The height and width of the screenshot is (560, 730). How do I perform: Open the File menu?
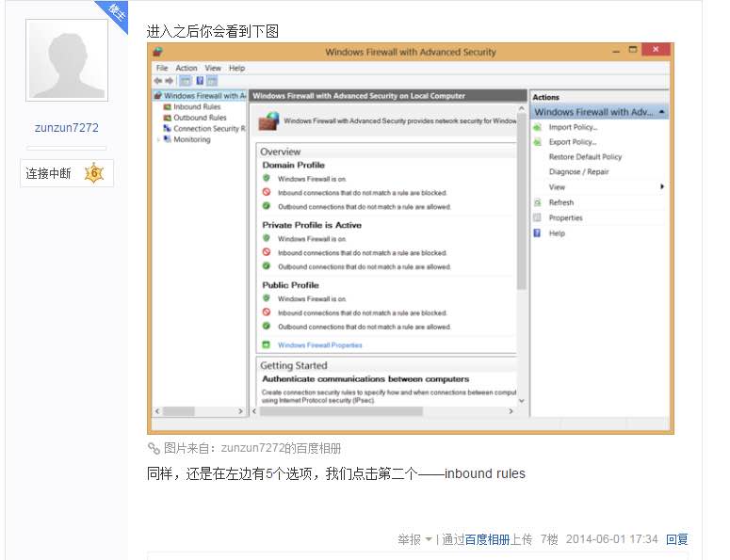tap(162, 68)
